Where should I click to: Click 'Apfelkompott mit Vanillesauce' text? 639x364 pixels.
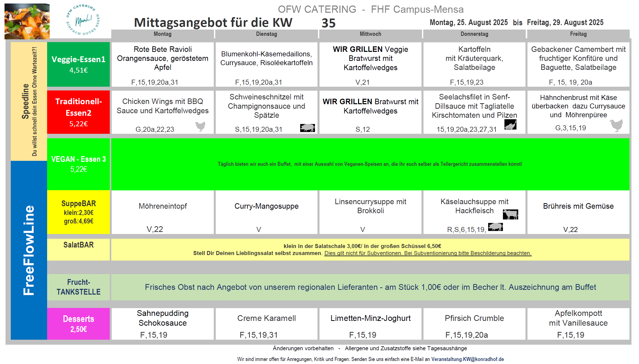point(578,318)
